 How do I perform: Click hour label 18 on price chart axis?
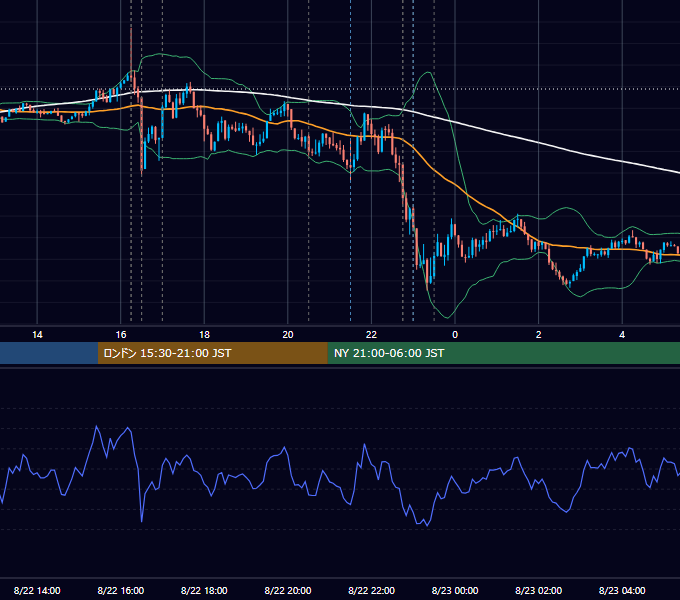click(204, 335)
